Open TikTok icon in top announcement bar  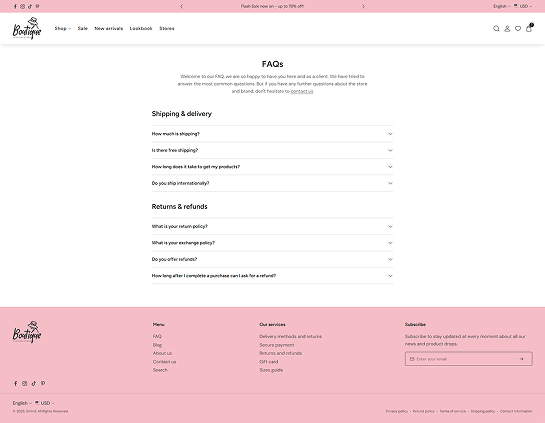point(30,6)
